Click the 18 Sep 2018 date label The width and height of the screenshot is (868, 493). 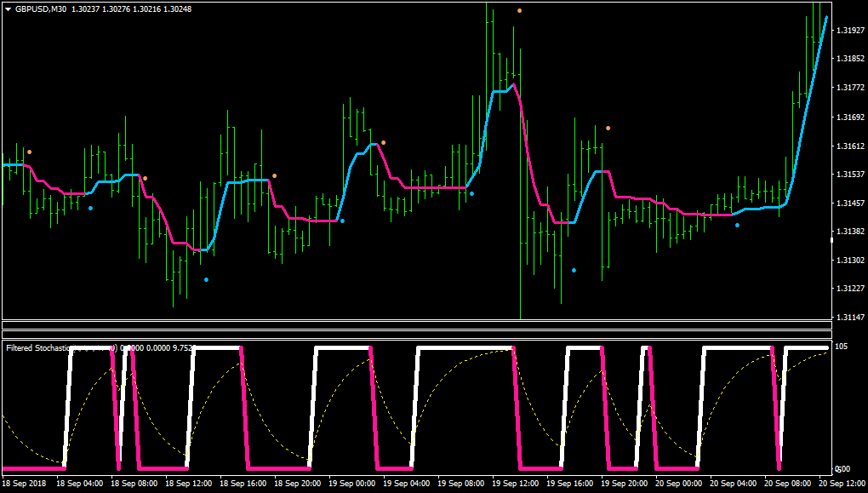pyautogui.click(x=26, y=484)
